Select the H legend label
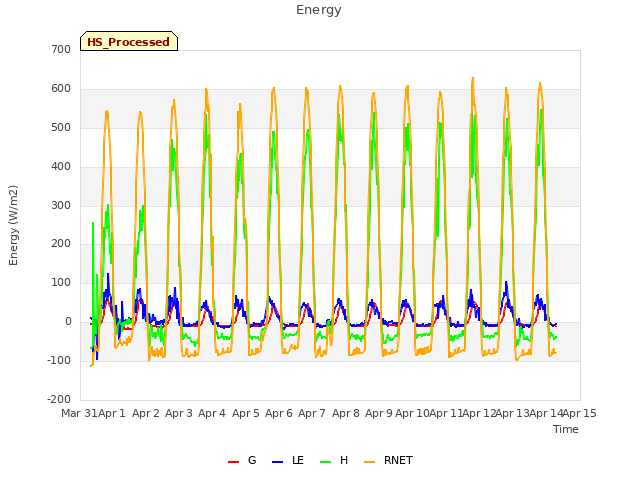Image resolution: width=640 pixels, height=480 pixels. (344, 460)
